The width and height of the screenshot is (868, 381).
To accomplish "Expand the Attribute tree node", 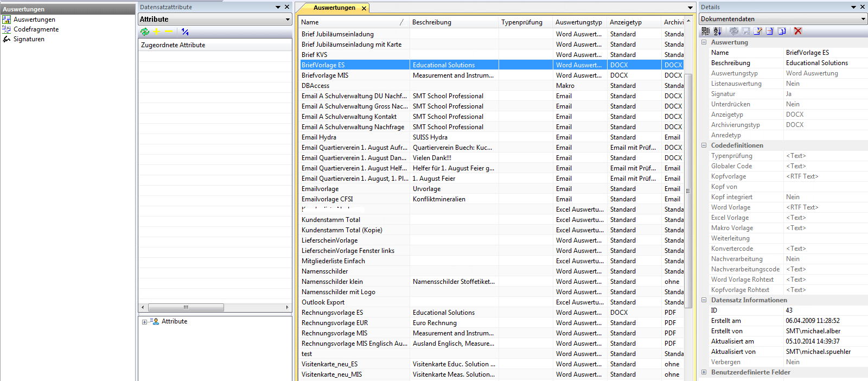I will (144, 322).
